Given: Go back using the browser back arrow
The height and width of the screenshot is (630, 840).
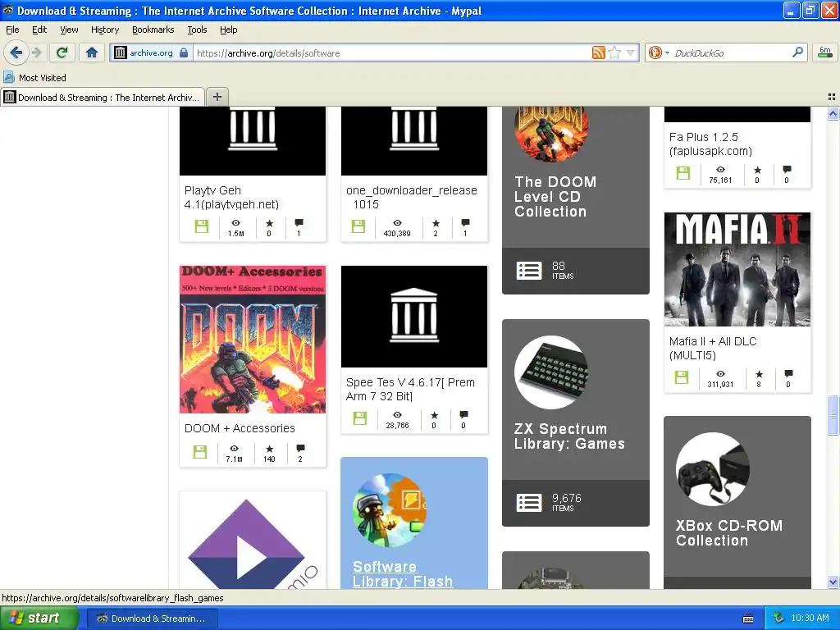Looking at the screenshot, I should tap(16, 52).
